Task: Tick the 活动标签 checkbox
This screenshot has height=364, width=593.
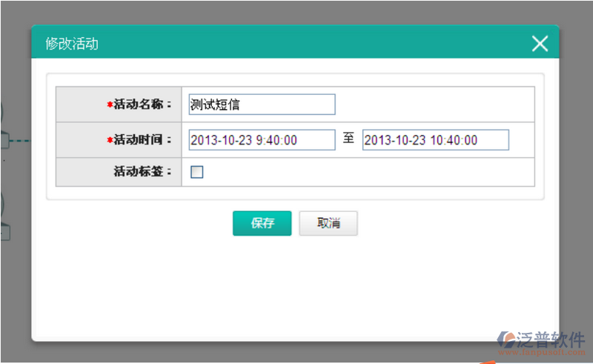Action: click(197, 172)
